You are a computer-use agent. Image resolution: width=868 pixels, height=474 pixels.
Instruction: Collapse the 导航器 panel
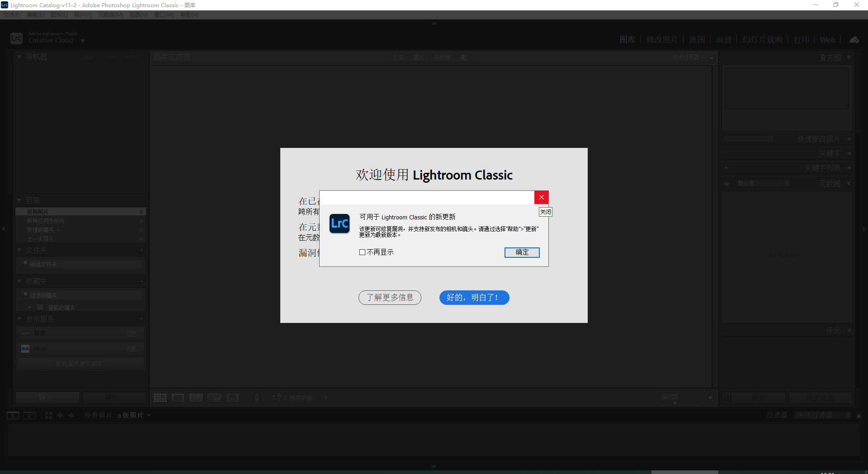(x=19, y=57)
